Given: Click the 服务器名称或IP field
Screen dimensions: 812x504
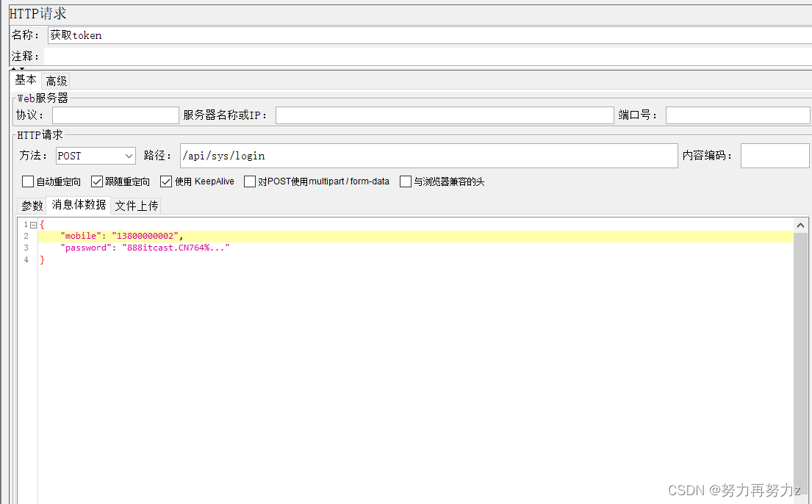Looking at the screenshot, I should pyautogui.click(x=441, y=115).
